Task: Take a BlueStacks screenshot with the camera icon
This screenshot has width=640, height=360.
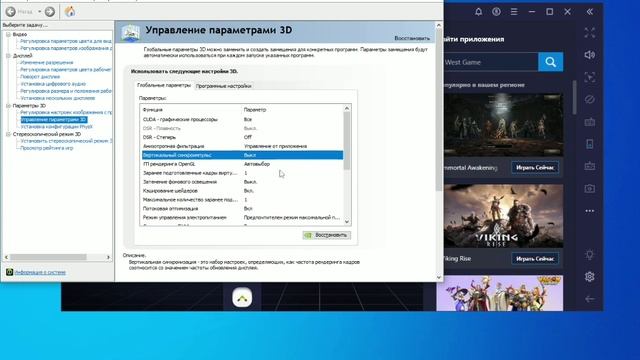Action: click(590, 189)
